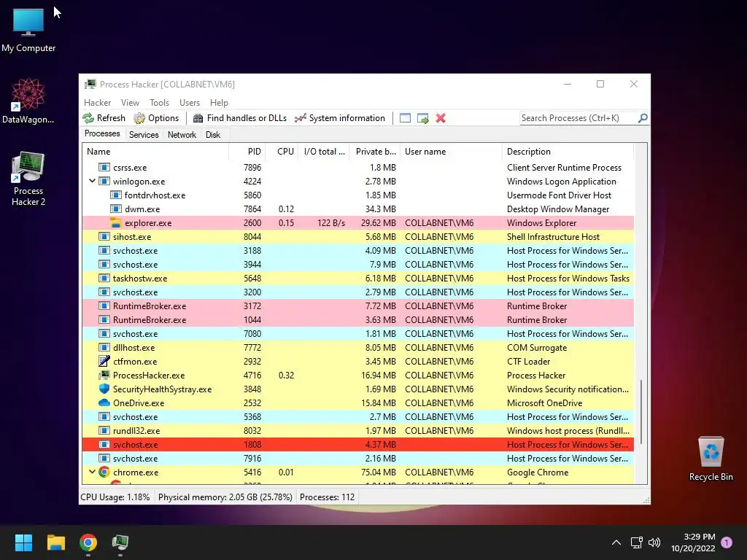This screenshot has width=747, height=560.
Task: Switch to the Disk tab
Action: click(213, 135)
